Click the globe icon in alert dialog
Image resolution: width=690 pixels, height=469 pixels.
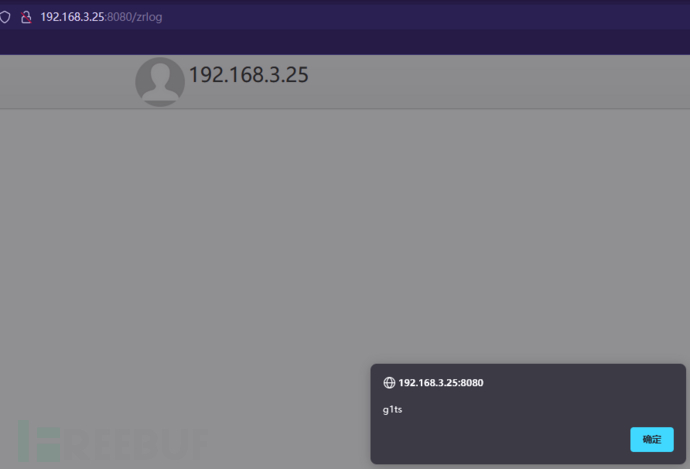[x=389, y=383]
